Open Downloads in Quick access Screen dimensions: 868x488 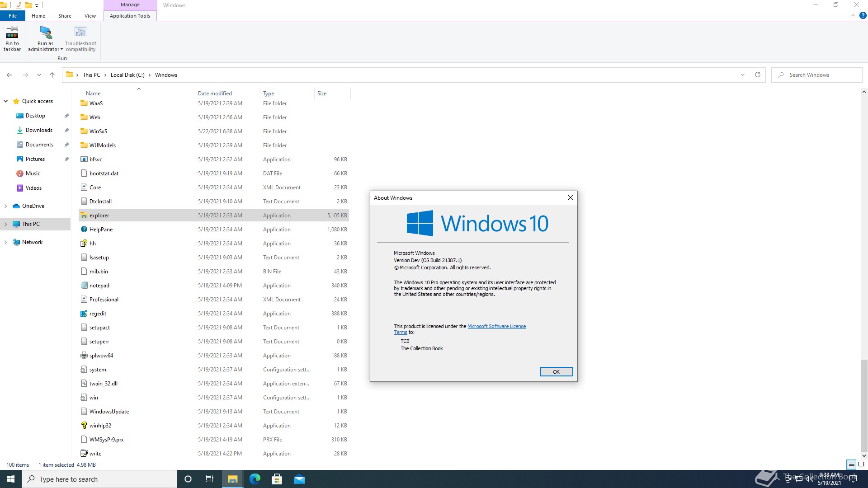(x=39, y=130)
